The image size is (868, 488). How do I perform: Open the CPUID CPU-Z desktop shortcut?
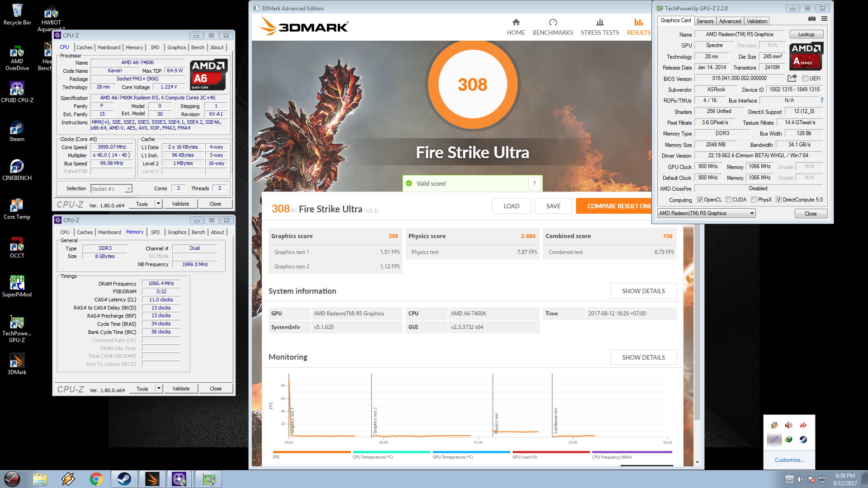tap(17, 92)
